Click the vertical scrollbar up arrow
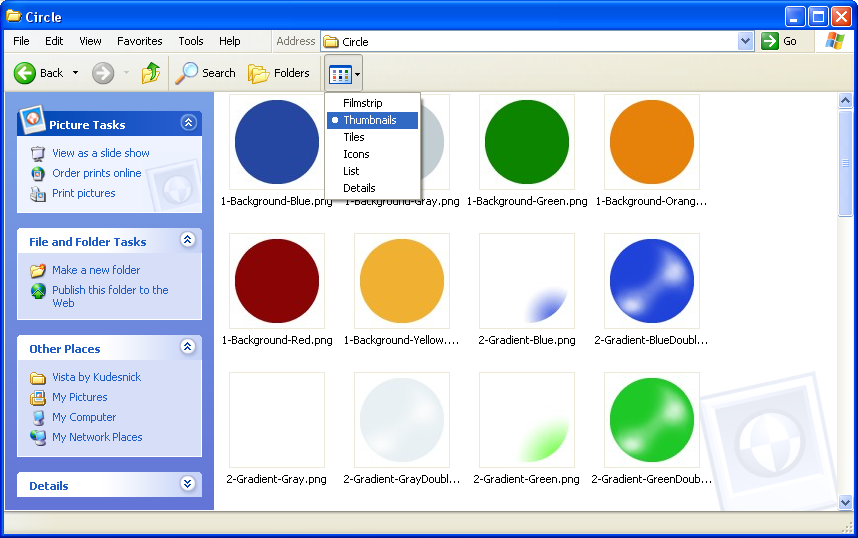Screen dimensions: 858x538 (845, 101)
